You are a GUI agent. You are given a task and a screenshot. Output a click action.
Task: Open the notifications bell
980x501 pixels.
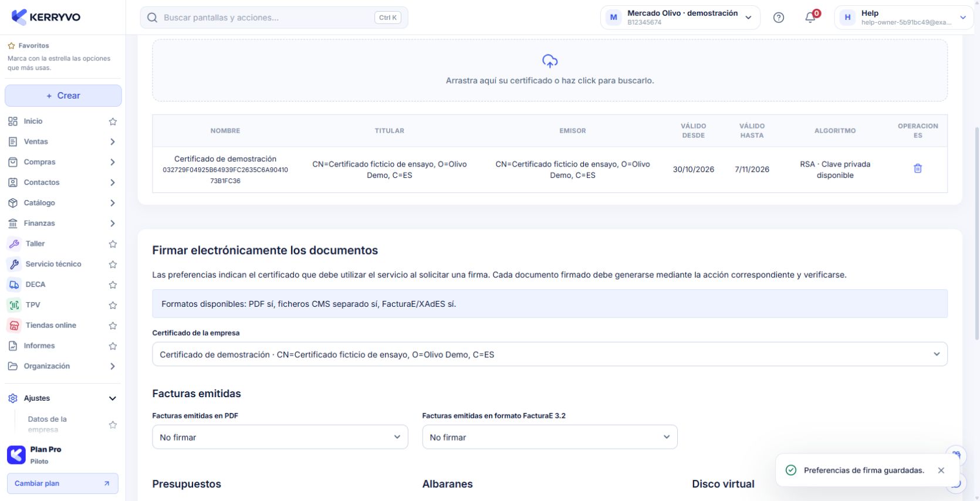tap(810, 18)
